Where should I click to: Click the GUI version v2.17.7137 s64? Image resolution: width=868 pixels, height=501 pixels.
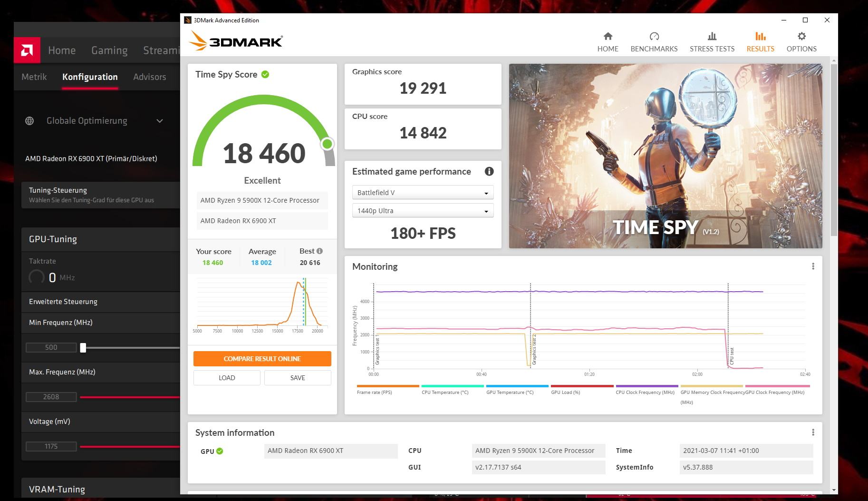pos(539,467)
